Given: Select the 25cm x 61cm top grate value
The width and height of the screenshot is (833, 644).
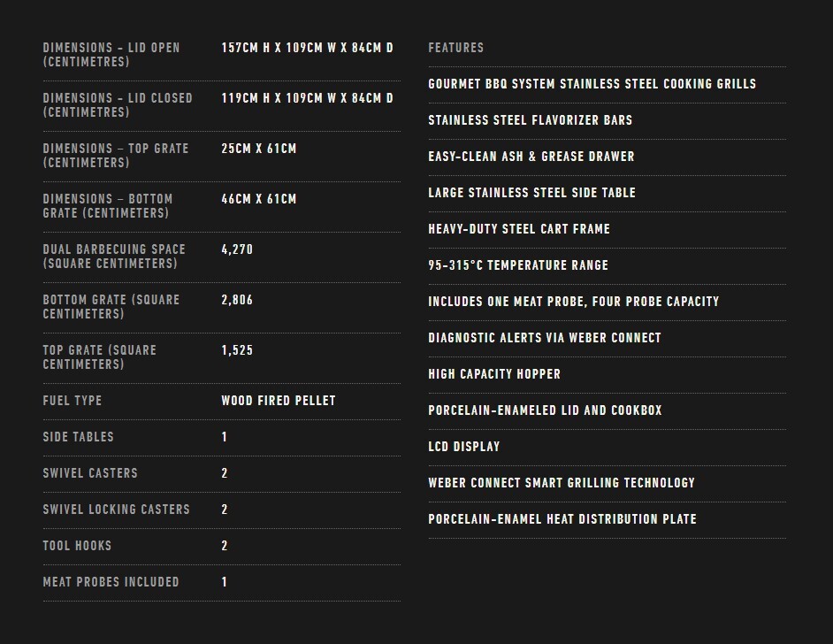Looking at the screenshot, I should tap(259, 149).
